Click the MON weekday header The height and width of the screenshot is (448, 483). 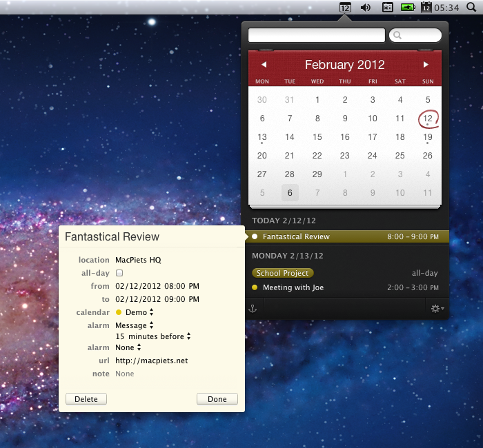click(x=262, y=81)
